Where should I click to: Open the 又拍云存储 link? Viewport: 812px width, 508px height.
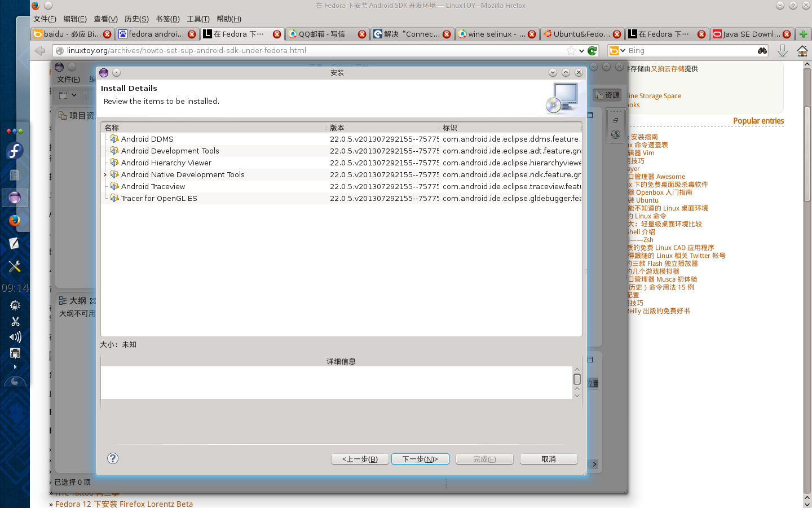668,69
